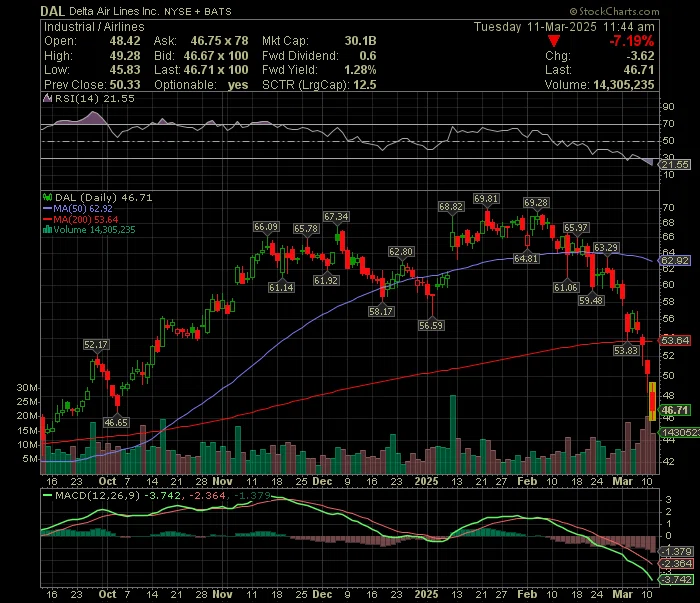
Task: Click the MACD(12,26,9) legend label
Action: (x=97, y=495)
